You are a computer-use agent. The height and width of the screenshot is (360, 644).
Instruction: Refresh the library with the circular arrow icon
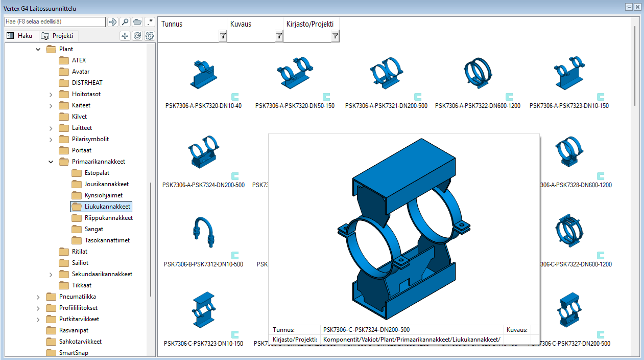pyautogui.click(x=137, y=36)
